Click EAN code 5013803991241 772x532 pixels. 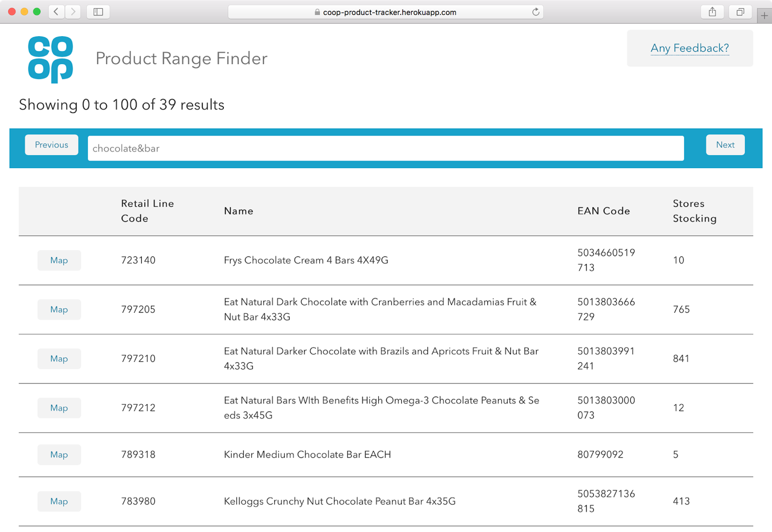coord(606,358)
